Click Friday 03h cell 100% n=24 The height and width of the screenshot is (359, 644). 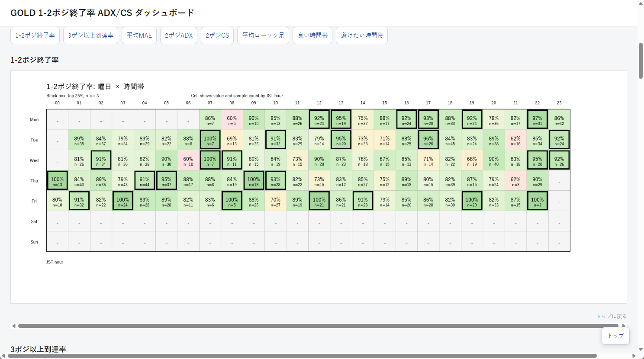click(122, 201)
